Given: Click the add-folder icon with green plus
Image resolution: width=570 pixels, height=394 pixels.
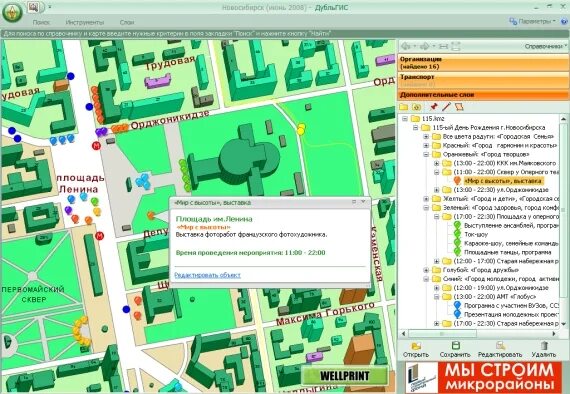Looking at the screenshot, I should point(417,107).
